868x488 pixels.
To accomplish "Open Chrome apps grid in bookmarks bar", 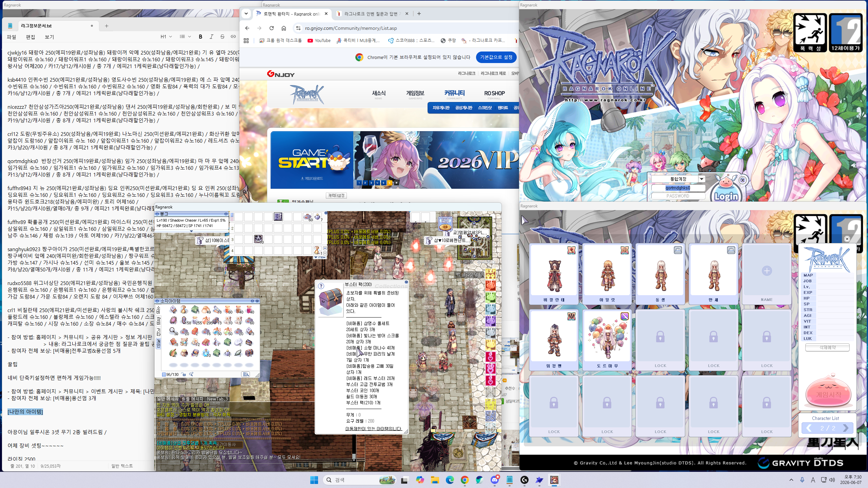I will tap(246, 41).
